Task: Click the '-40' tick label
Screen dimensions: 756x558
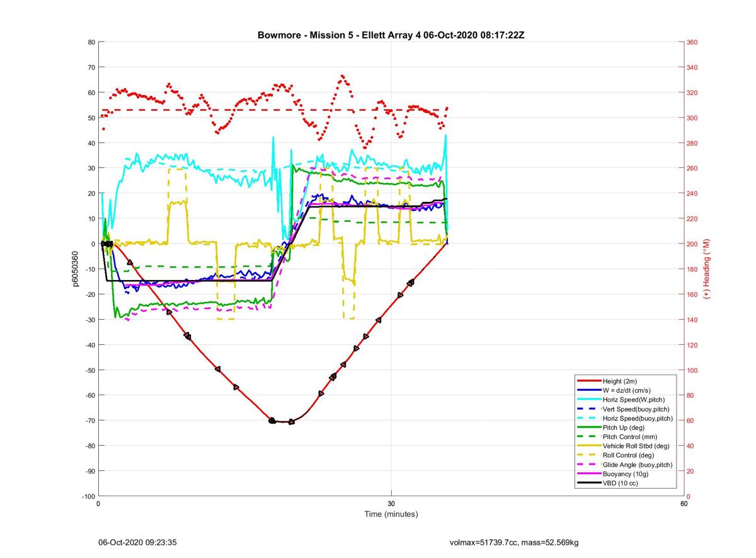Action: (x=89, y=345)
